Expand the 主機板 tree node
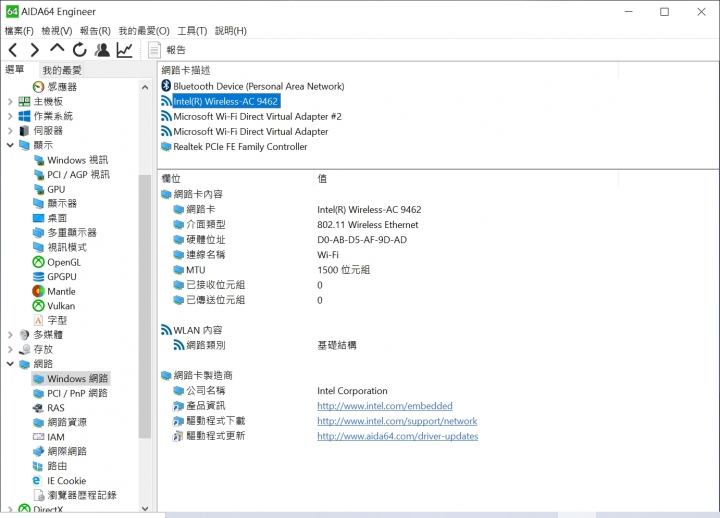This screenshot has height=518, width=720. [x=10, y=101]
